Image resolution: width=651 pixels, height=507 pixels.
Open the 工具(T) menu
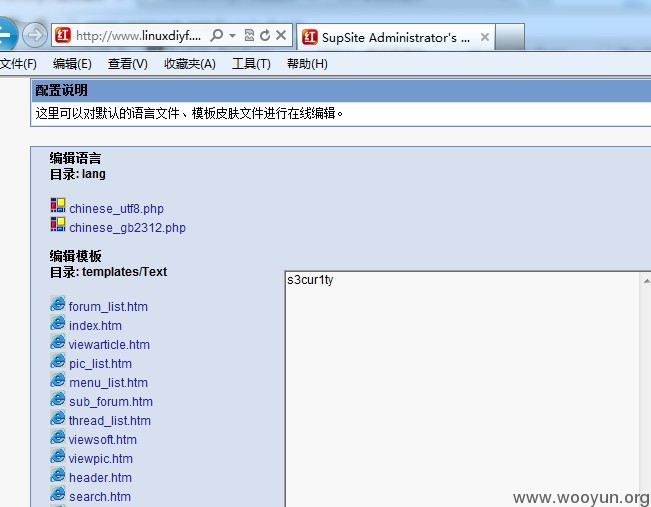[x=251, y=64]
